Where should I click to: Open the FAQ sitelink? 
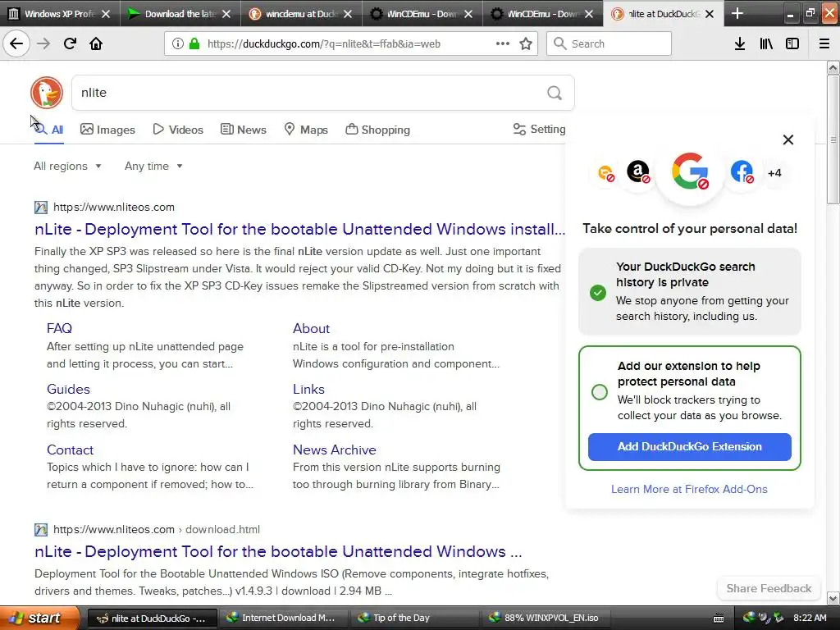point(59,328)
